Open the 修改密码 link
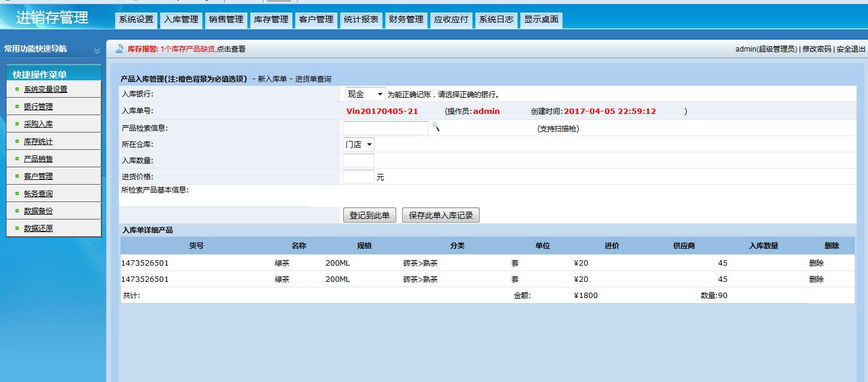868x382 pixels. [816, 49]
